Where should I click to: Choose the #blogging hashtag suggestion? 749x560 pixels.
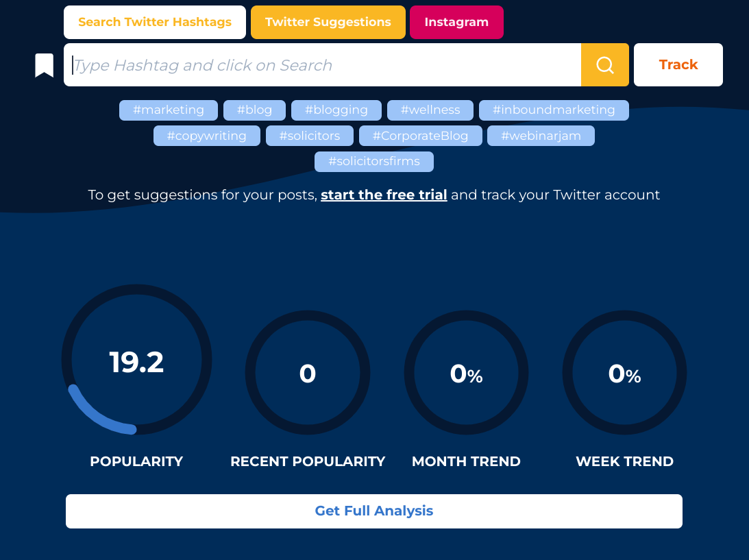[336, 110]
